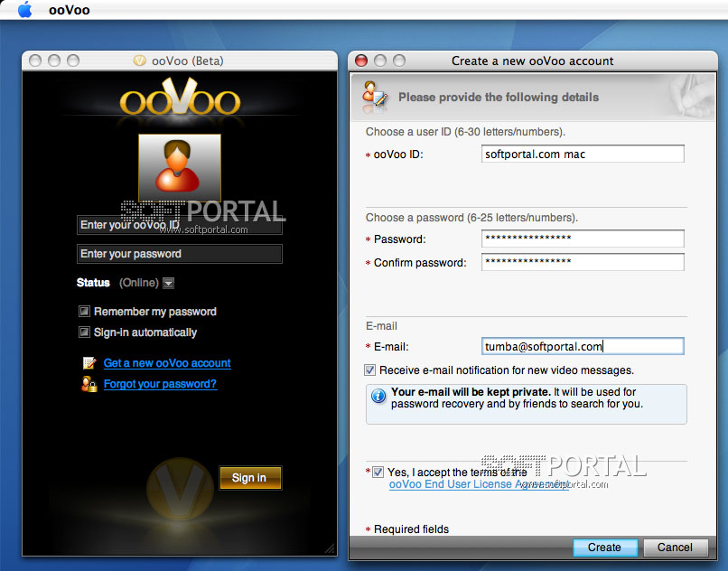Click 'Choose a user ID (6-30 letters/numbers)' text
The image size is (728, 571).
click(465, 132)
